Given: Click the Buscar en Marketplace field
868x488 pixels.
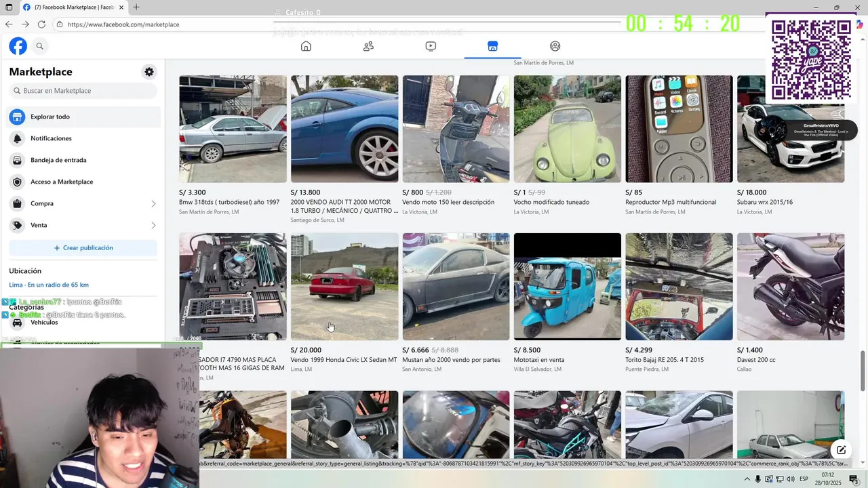Looking at the screenshot, I should (x=83, y=91).
